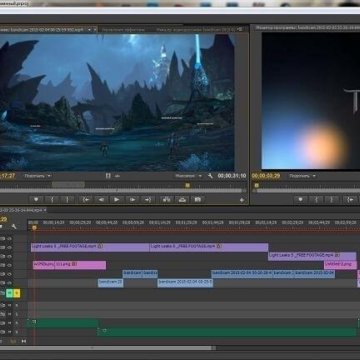Open the Source monitor wrench settings
The image size is (360, 360).
(210, 176)
